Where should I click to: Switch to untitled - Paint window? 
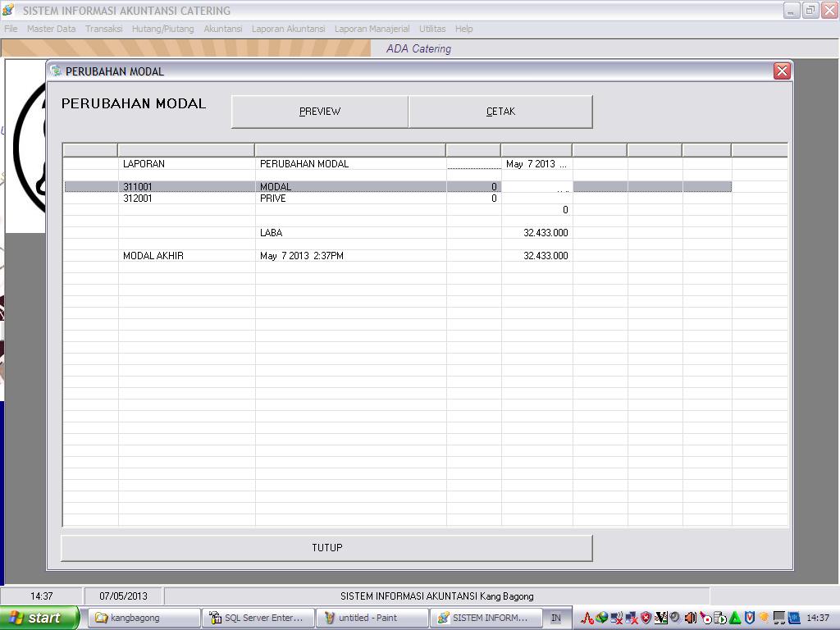coord(371,618)
